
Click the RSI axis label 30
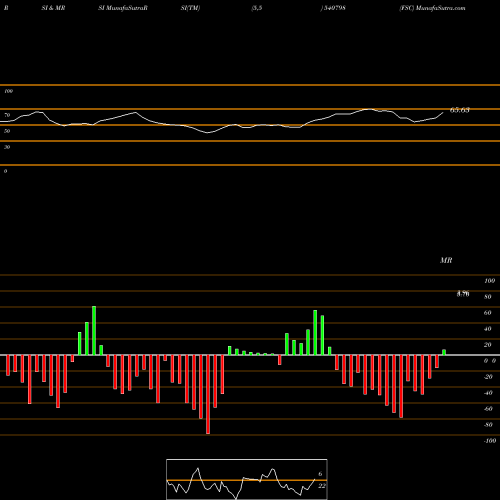7,147
